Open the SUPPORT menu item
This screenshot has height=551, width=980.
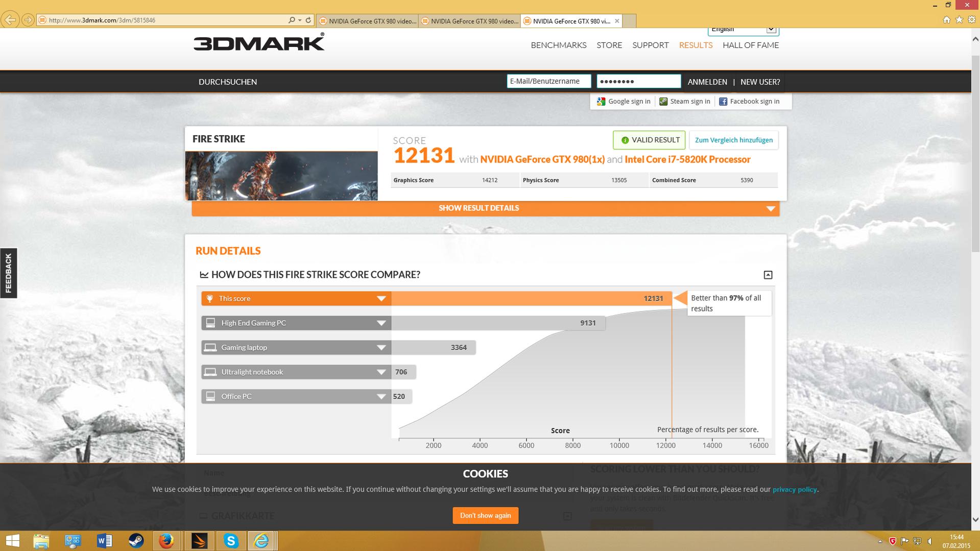pyautogui.click(x=650, y=45)
